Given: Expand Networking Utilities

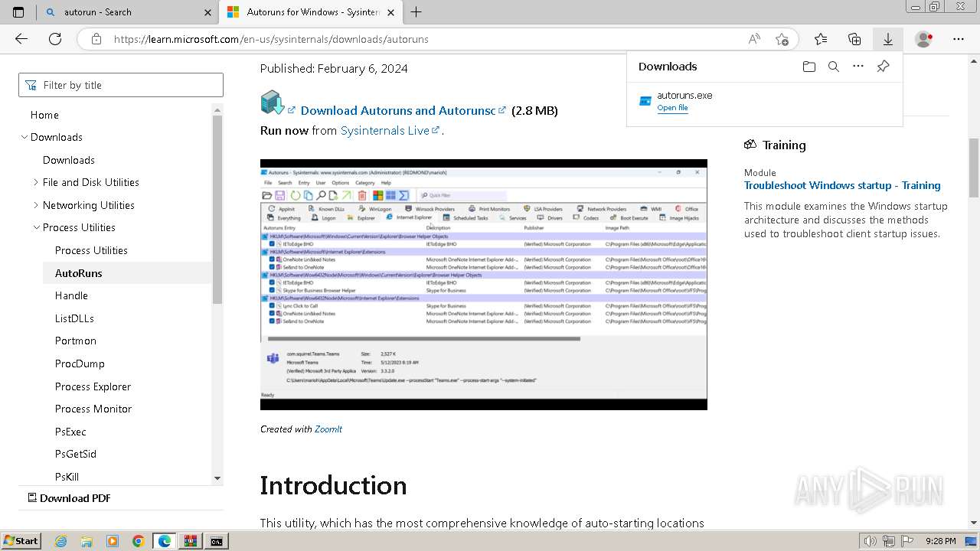Looking at the screenshot, I should click(36, 205).
